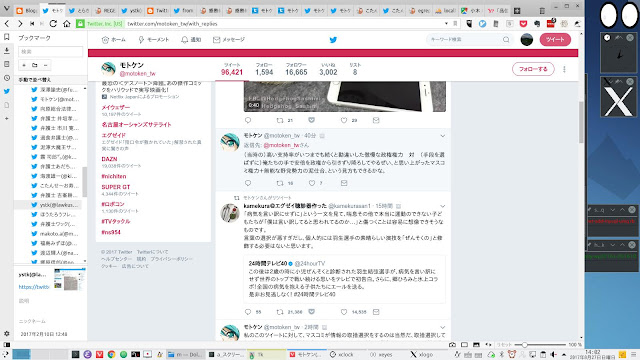Show Followers list 16,665
The width and height of the screenshot is (640, 360).
(x=296, y=69)
